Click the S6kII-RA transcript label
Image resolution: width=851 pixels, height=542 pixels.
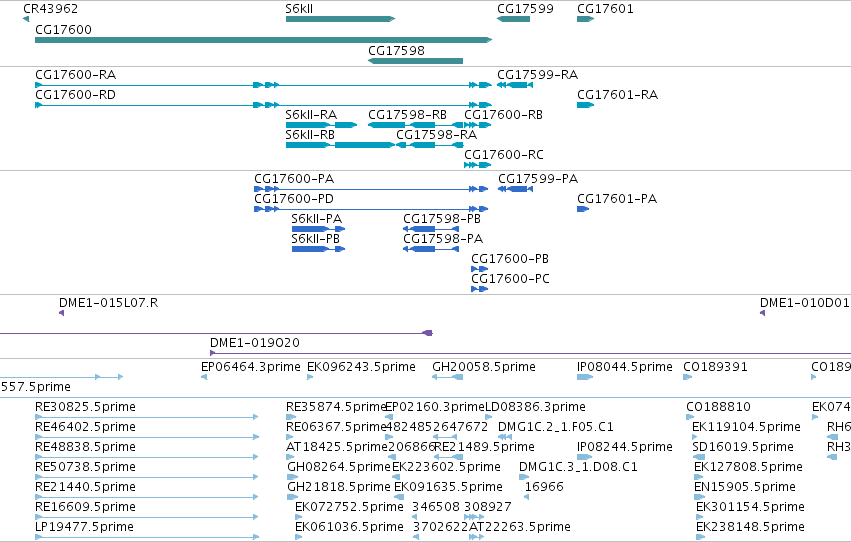pyautogui.click(x=311, y=115)
